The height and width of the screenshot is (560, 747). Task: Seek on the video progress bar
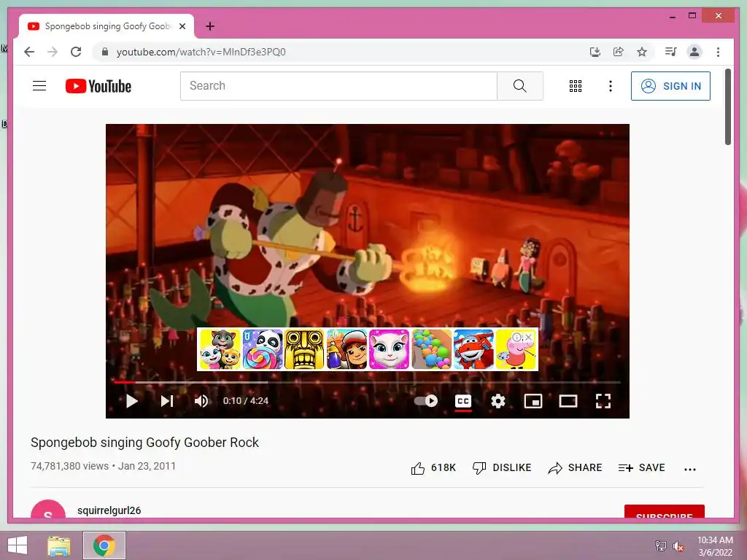pos(368,382)
